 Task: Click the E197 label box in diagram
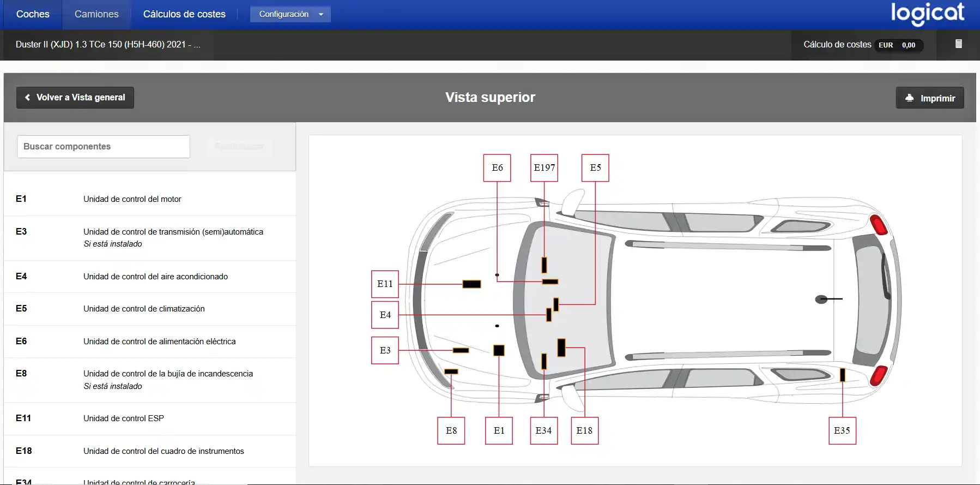[x=544, y=168]
